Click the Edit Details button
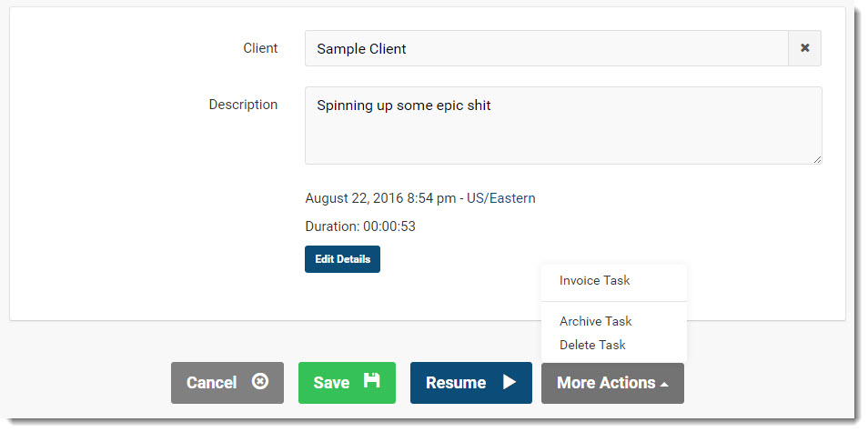The height and width of the screenshot is (432, 868). (x=342, y=259)
